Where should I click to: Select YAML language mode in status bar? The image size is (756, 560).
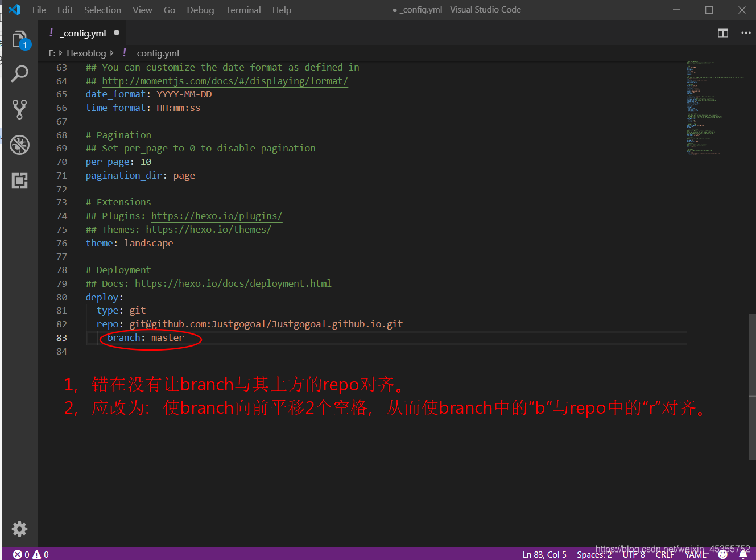695,554
